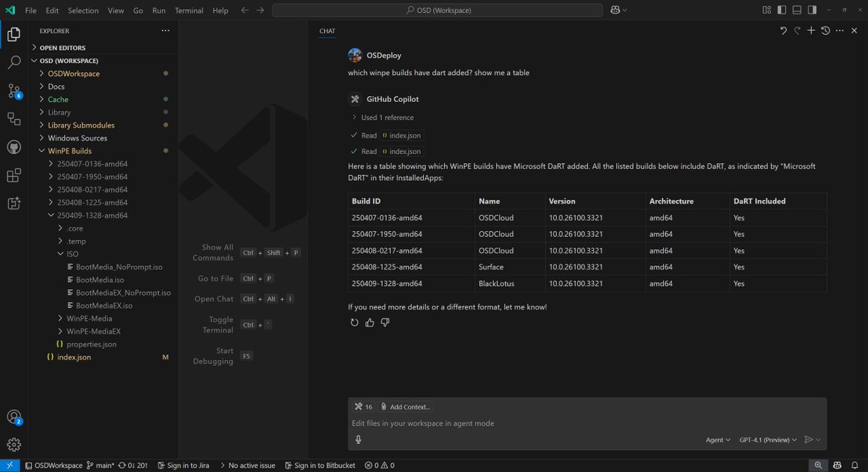Screen dimensions: 868x472
Task: Click the Customize Layout icon in title bar
Action: pyautogui.click(x=767, y=10)
